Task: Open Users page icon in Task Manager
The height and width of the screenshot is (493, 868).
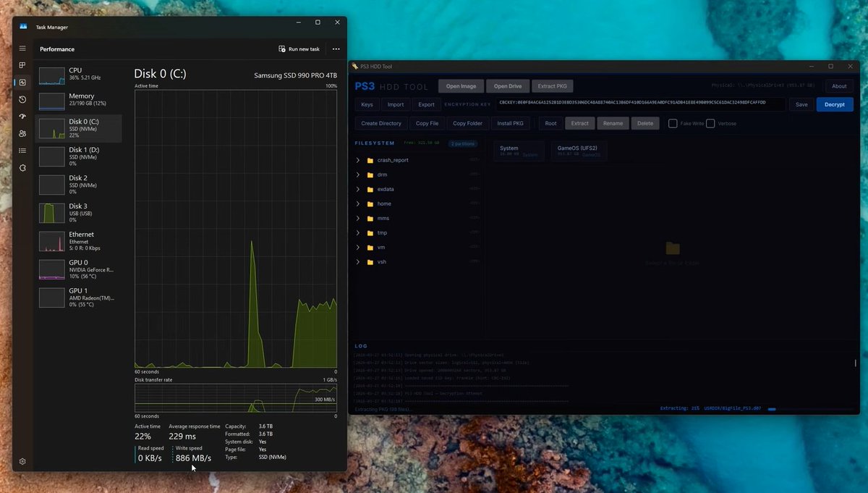Action: coord(22,133)
